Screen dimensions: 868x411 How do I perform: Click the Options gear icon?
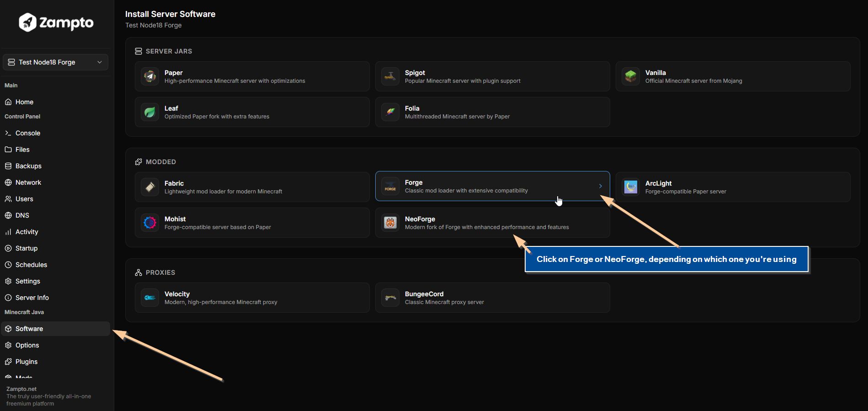tap(8, 345)
